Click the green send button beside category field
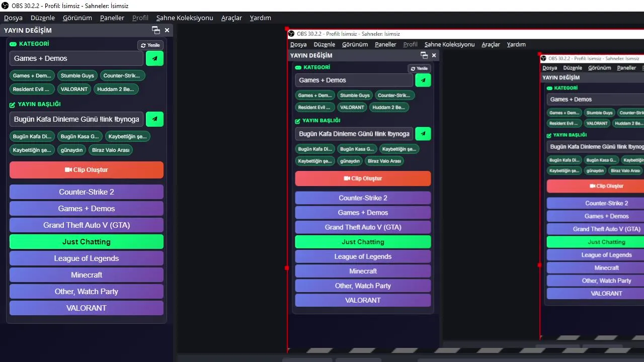 pos(154,58)
